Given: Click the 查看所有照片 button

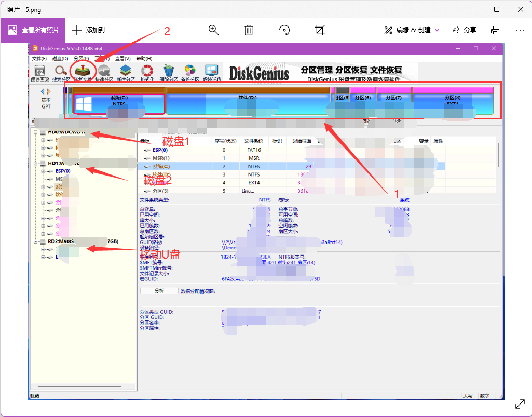Looking at the screenshot, I should (x=33, y=30).
